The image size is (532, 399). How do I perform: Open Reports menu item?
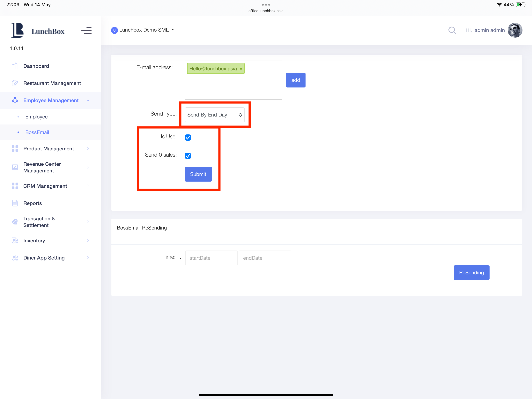(50, 203)
